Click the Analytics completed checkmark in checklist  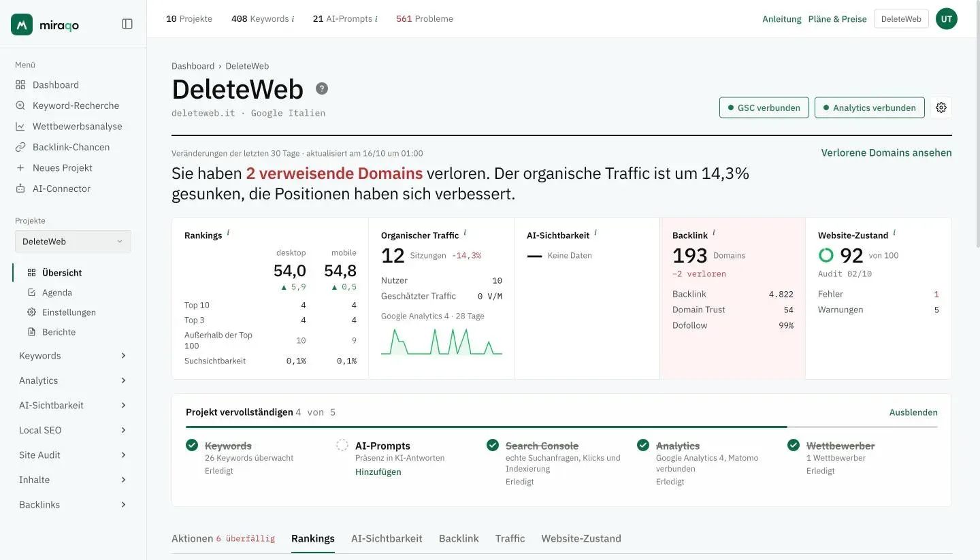click(643, 445)
